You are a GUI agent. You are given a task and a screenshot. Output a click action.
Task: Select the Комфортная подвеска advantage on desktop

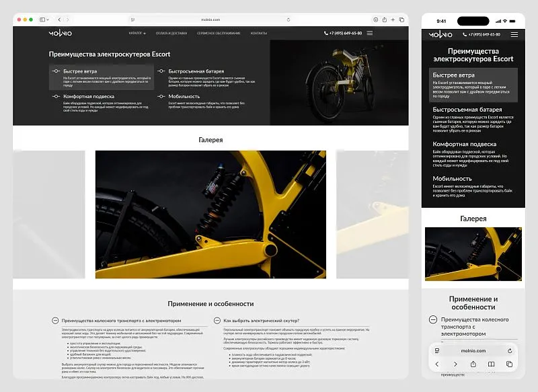pyautogui.click(x=102, y=103)
